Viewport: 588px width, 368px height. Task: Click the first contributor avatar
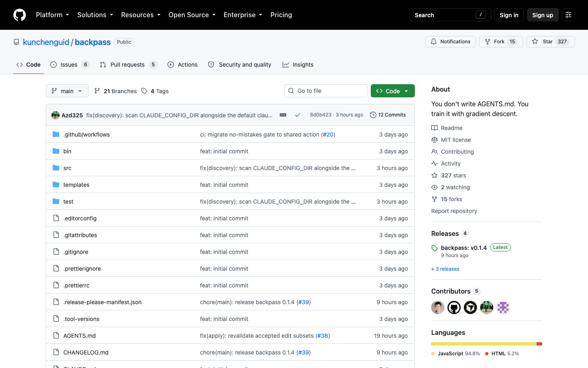pos(438,307)
